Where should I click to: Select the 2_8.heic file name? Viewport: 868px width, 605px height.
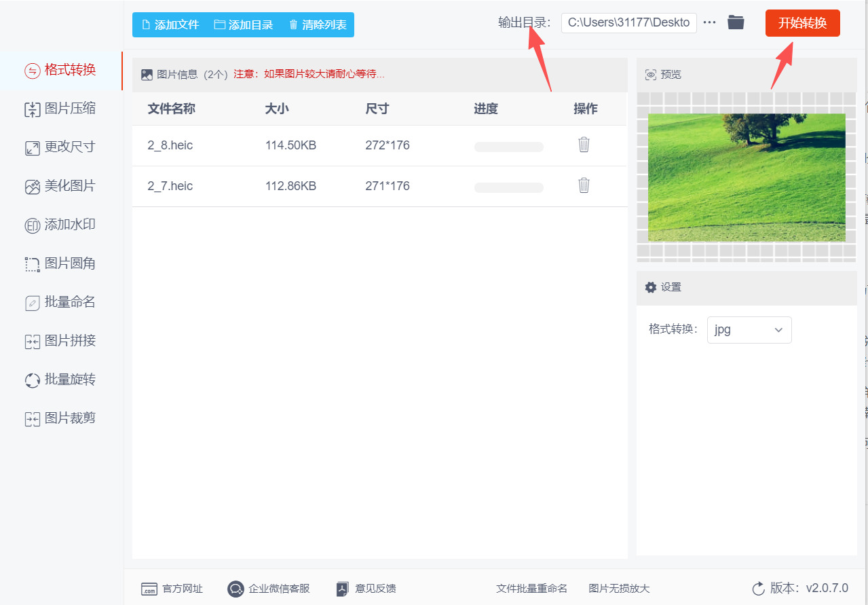point(170,145)
